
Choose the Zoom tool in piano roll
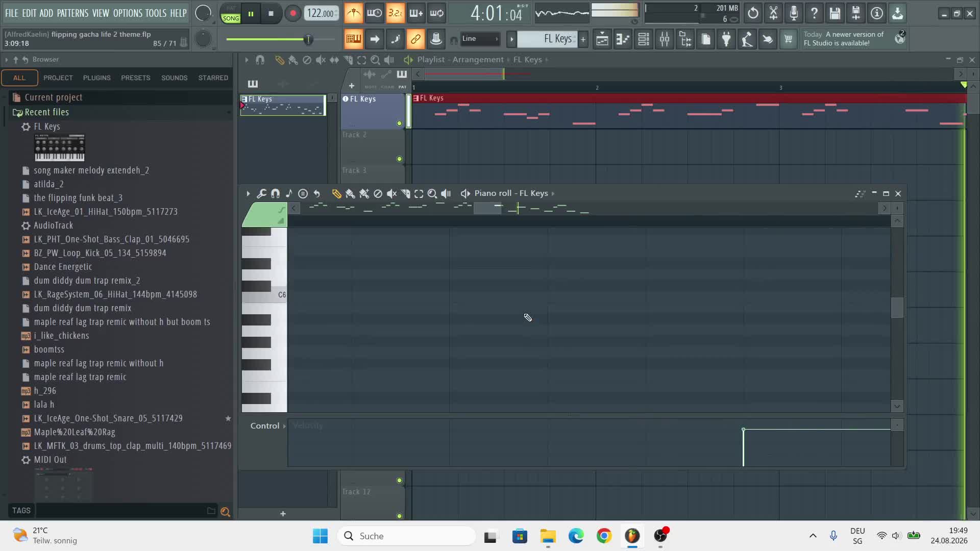(432, 193)
